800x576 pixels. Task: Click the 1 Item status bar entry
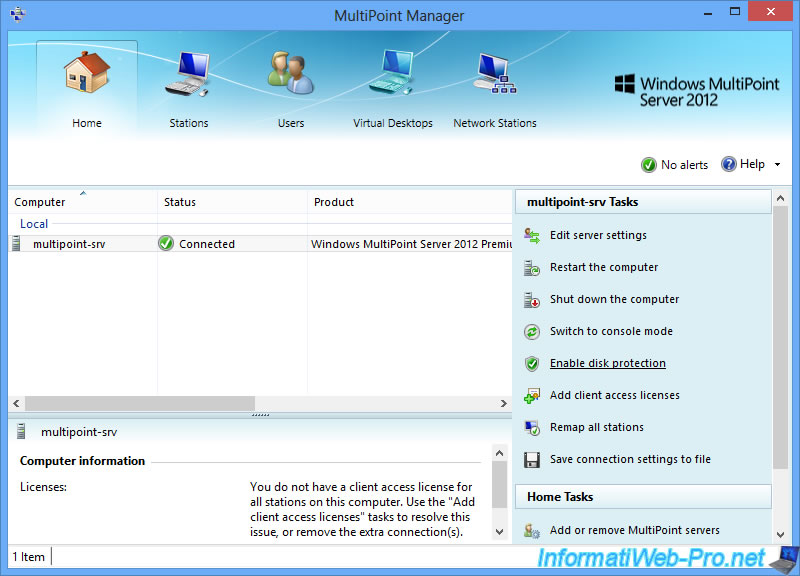[29, 557]
